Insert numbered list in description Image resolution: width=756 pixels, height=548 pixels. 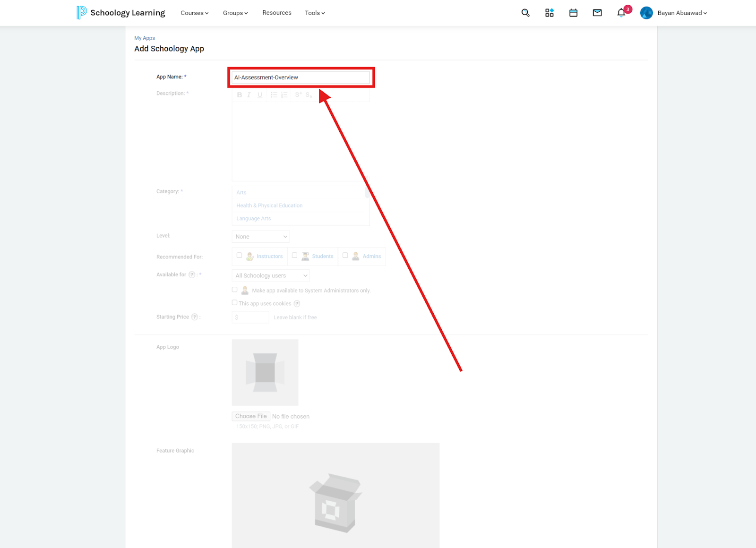pos(284,95)
